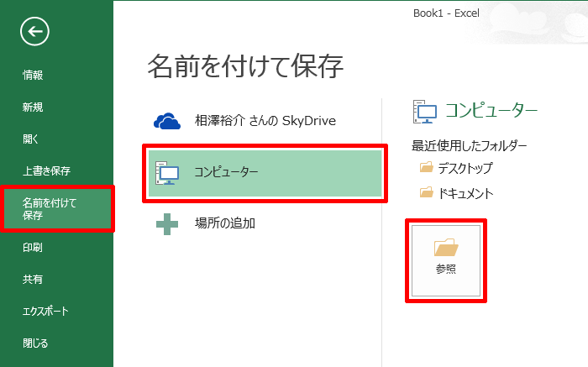Select 新規 in the sidebar
The width and height of the screenshot is (588, 367).
(33, 107)
